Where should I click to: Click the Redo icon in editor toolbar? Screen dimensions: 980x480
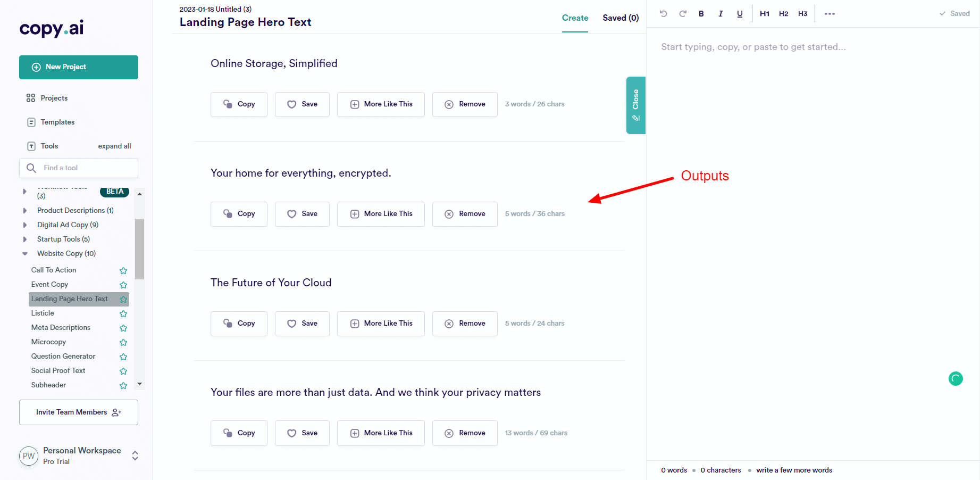[x=683, y=14]
